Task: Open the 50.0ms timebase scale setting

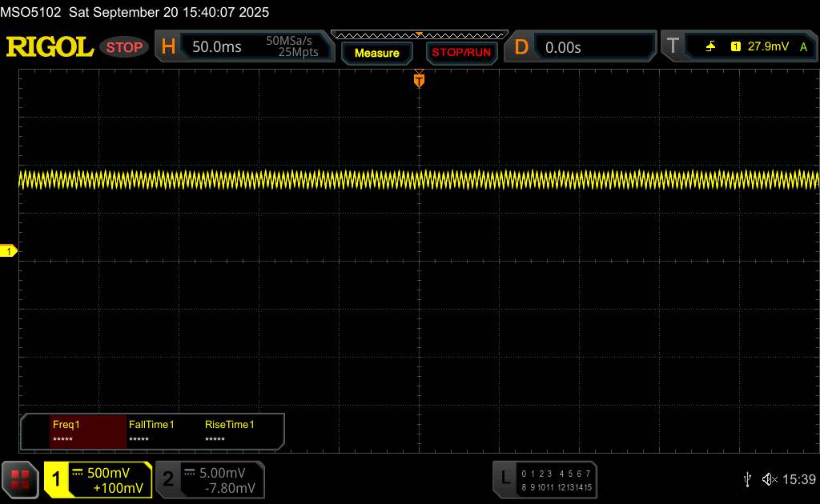Action: (x=217, y=47)
